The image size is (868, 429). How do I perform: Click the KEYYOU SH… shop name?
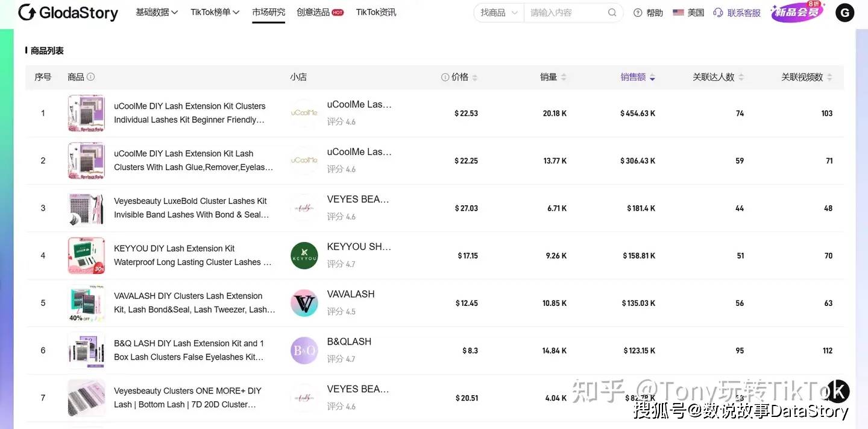(359, 247)
